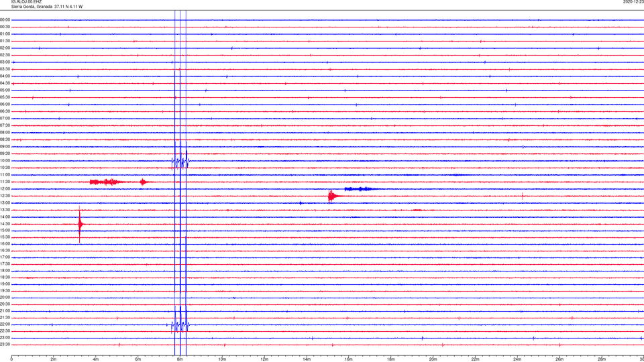This screenshot has width=644, height=362.
Task: Click the 4m tick label on time axis
Action: point(95,359)
